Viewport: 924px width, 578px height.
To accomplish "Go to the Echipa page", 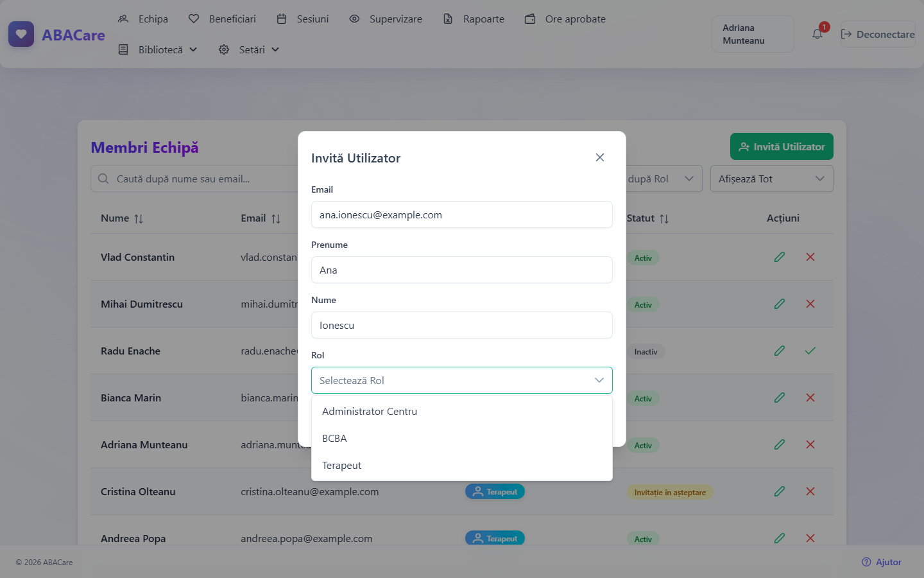I will 143,19.
